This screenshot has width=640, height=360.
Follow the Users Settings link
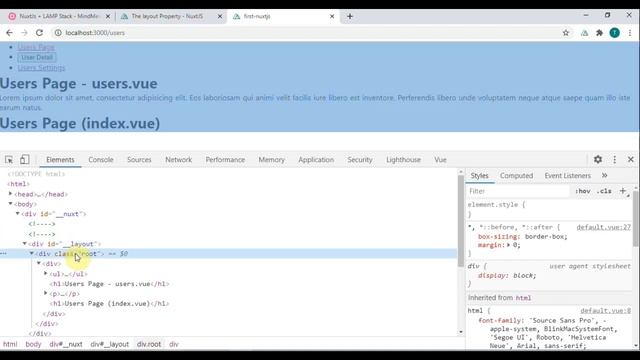41,68
